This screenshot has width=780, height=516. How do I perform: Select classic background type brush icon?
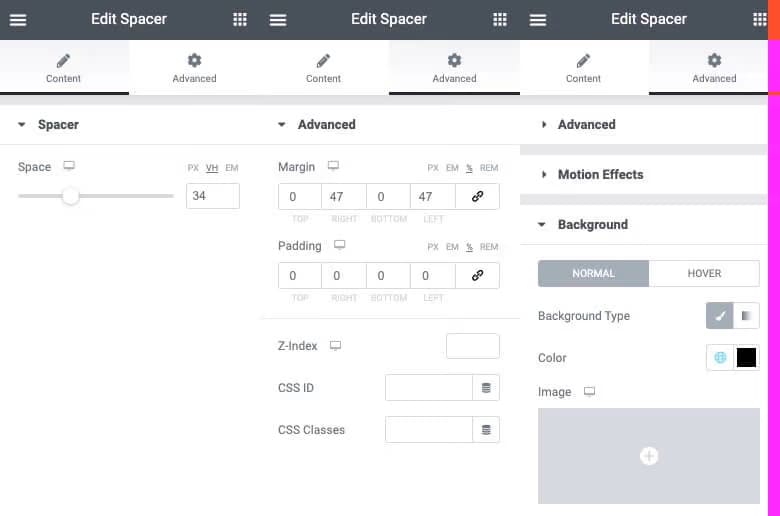(x=720, y=316)
